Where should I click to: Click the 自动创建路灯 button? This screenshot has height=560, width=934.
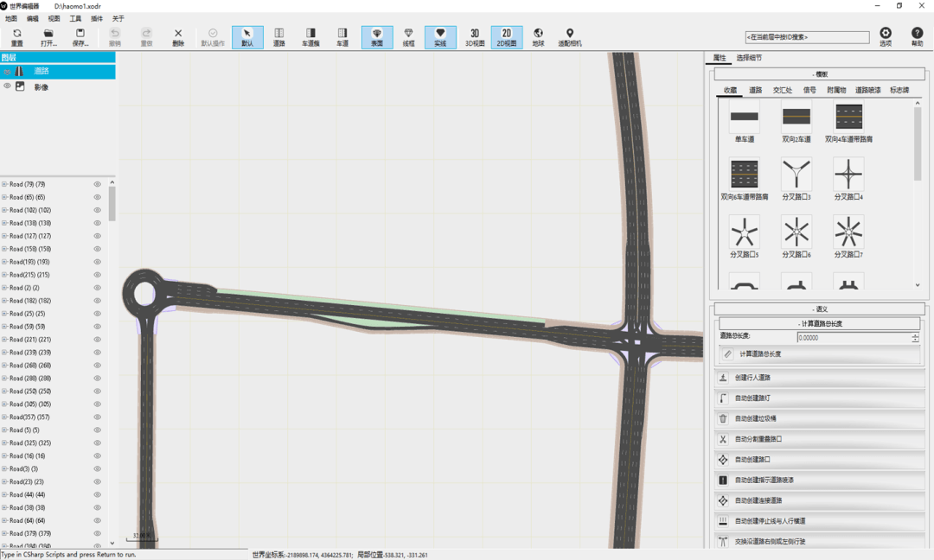[819, 398]
